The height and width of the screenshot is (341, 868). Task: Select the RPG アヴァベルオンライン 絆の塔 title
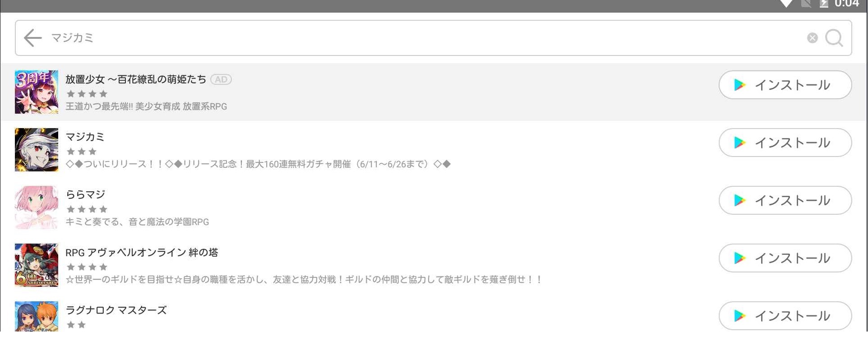pos(142,252)
